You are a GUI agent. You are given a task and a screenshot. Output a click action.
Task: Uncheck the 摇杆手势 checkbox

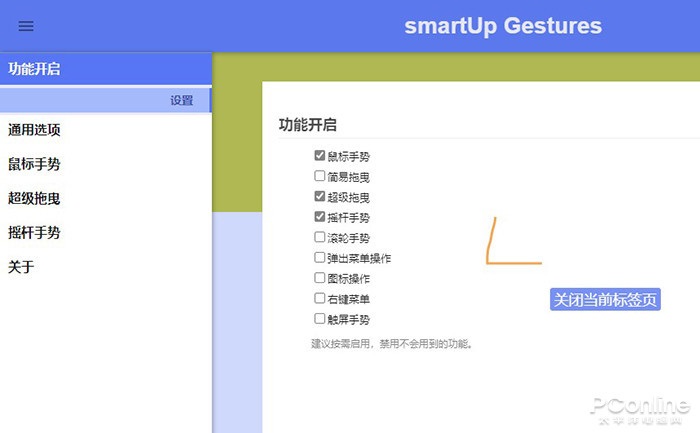(320, 216)
